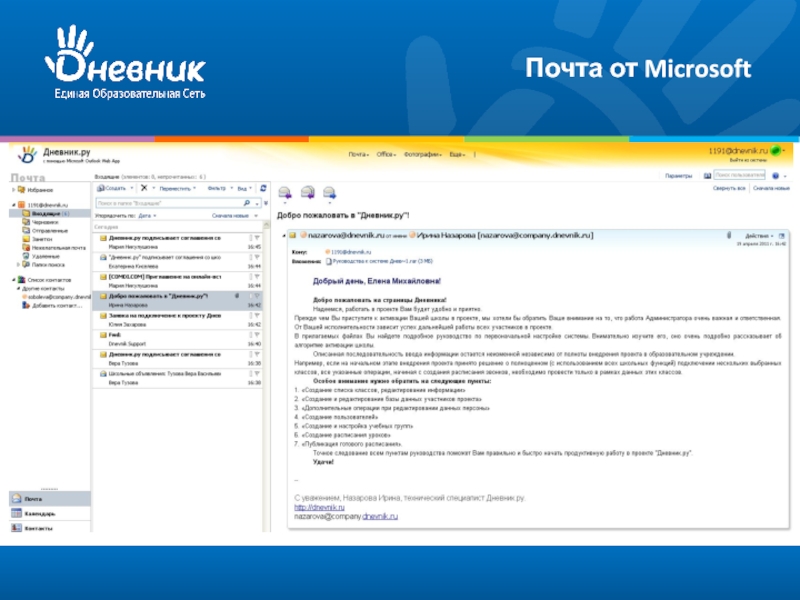The height and width of the screenshot is (600, 800).
Task: Flag the message from Юлия Захарова
Action: point(257,316)
